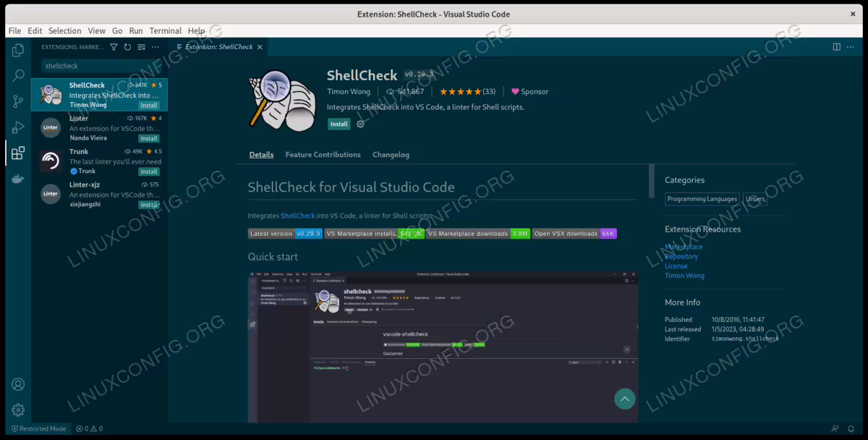Click Restricted Mode in status bar
This screenshot has height=440, width=868.
tap(38, 428)
